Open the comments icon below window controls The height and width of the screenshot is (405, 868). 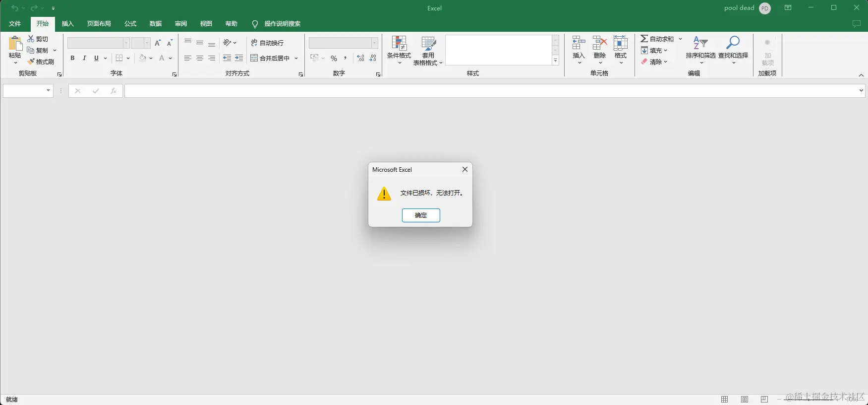point(856,24)
